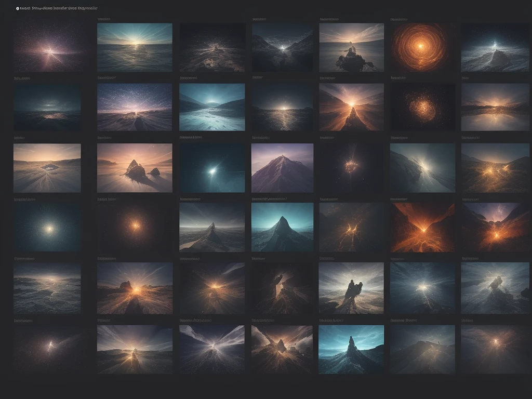Screen dimensions: 532x399
Task: Select the wing-shaped light beams thumbnail
Action: coord(212,349)
